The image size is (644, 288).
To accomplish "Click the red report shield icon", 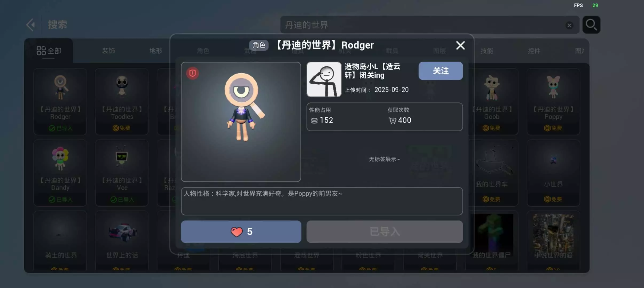I will [x=193, y=73].
